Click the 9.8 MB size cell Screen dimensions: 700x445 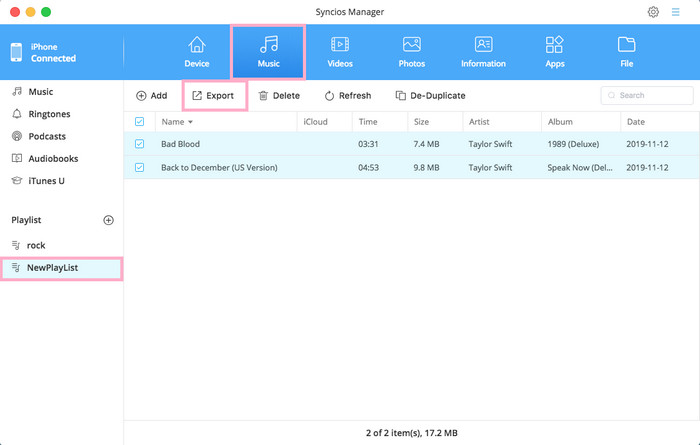[x=426, y=167]
